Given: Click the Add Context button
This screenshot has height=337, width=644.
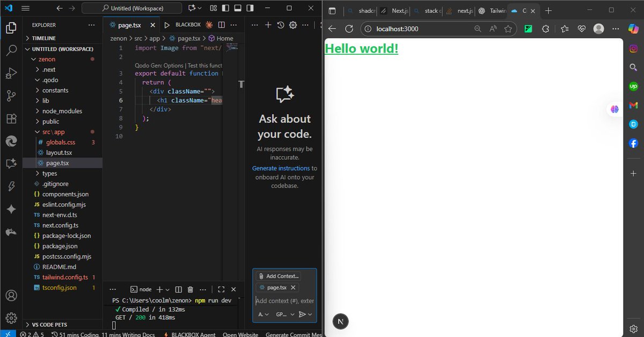Looking at the screenshot, I should tap(279, 276).
